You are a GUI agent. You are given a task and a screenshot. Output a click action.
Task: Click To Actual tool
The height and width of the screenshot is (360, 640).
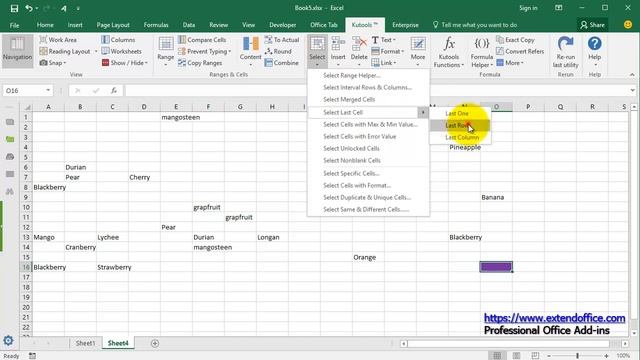pos(282,40)
